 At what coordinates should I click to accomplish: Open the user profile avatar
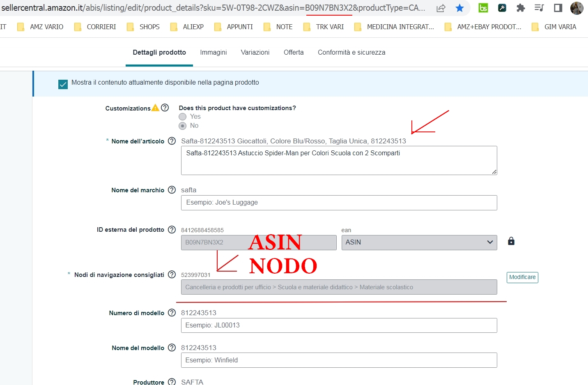coord(577,8)
